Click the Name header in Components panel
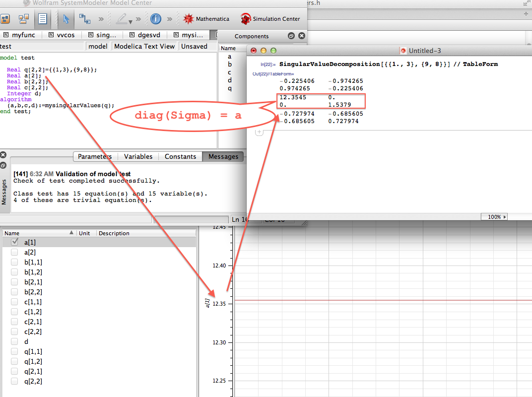The height and width of the screenshot is (397, 532). 228,48
